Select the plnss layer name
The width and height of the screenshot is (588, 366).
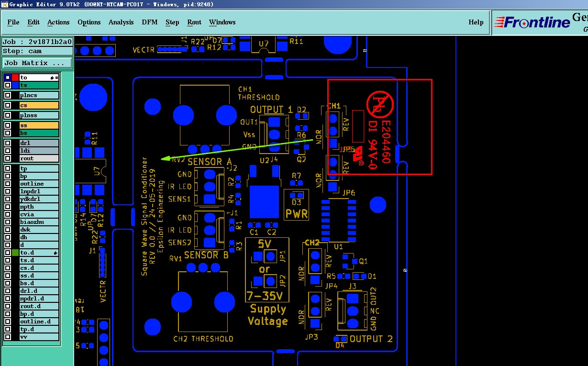(x=39, y=115)
